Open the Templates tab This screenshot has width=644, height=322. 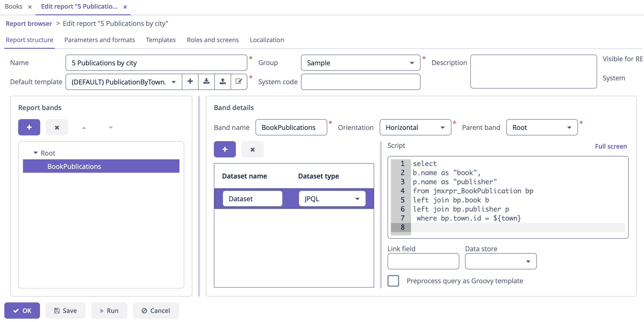click(161, 40)
